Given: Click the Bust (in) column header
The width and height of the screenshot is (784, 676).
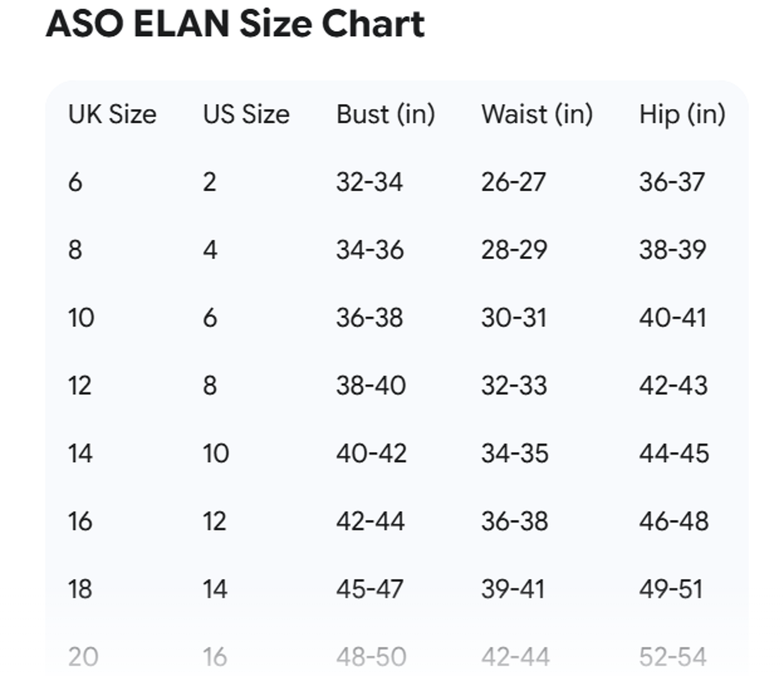Looking at the screenshot, I should coord(385,114).
